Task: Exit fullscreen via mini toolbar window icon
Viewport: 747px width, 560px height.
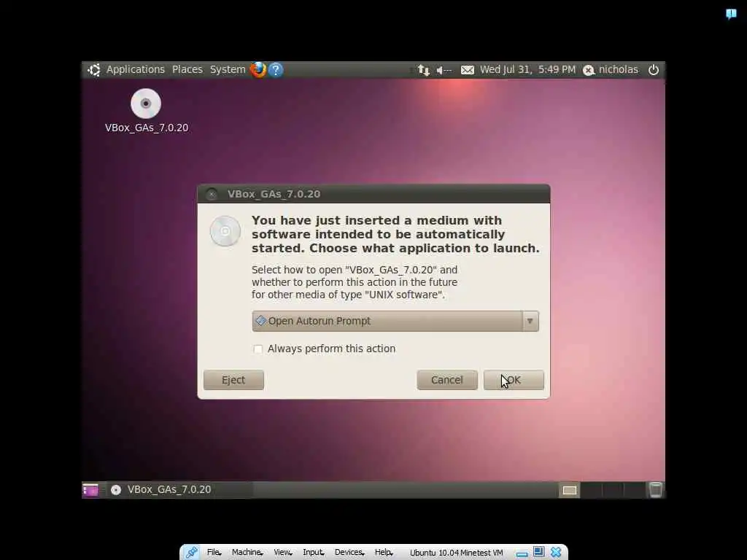Action: [x=538, y=552]
